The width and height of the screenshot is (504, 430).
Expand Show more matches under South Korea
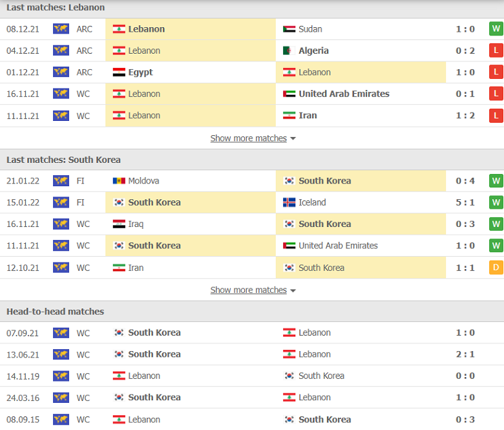coord(248,290)
